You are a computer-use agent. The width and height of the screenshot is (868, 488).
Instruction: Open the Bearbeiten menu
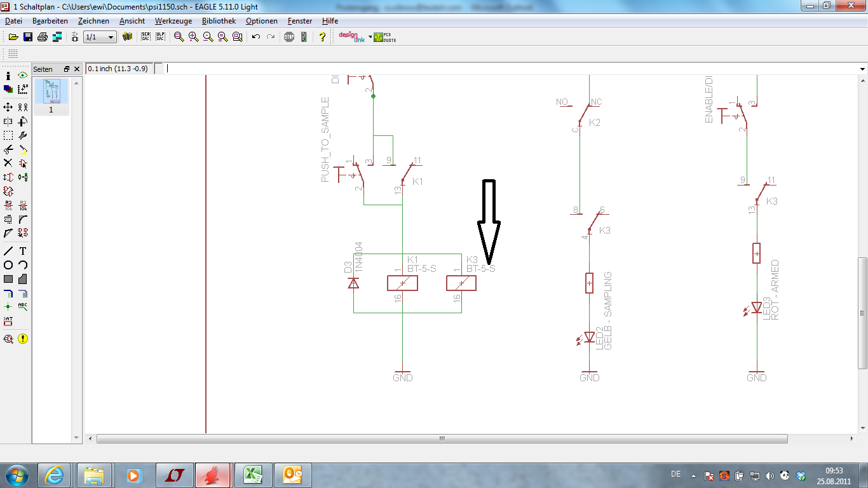[x=50, y=21]
